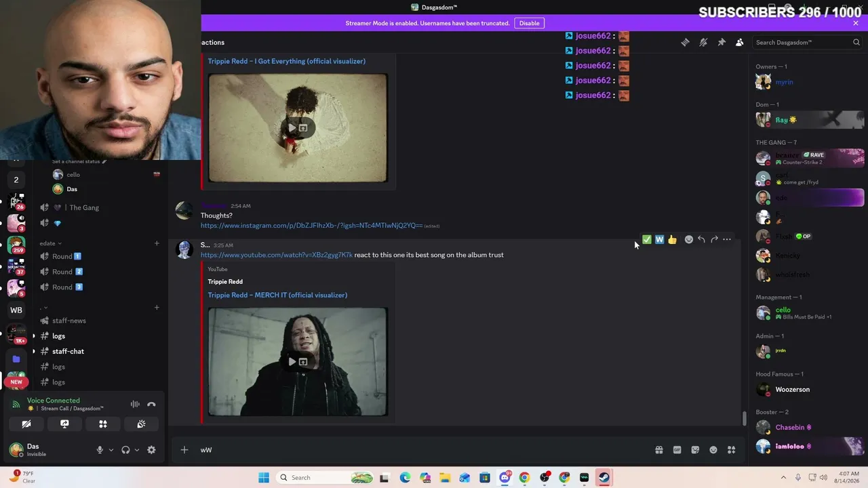
Task: Open Steam from taskbar
Action: [x=603, y=478]
